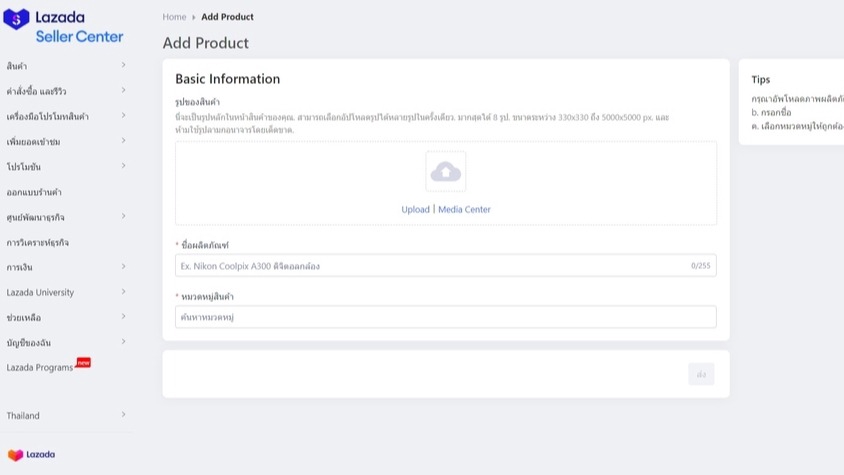Open Lazada Programs menu item
This screenshot has width=844, height=475.
[40, 367]
